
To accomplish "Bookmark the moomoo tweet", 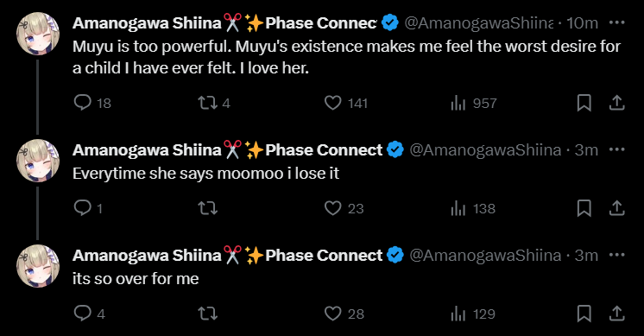I will tap(584, 208).
